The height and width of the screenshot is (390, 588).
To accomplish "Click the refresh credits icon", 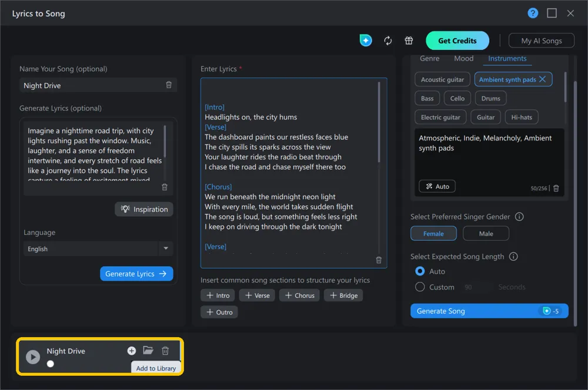I will pos(387,41).
